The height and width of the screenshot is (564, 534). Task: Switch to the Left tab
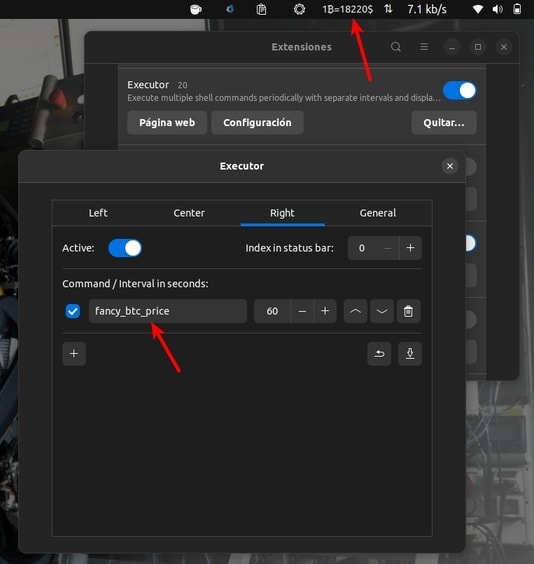tap(98, 213)
